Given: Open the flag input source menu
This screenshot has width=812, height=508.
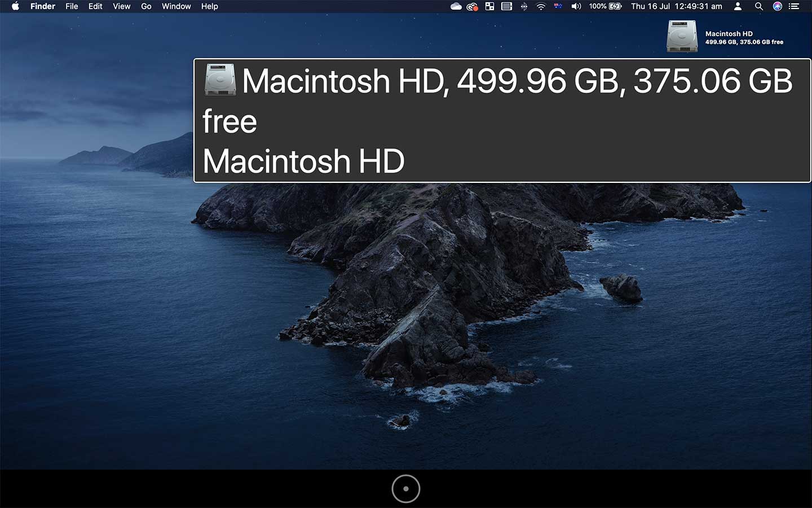Looking at the screenshot, I should pyautogui.click(x=558, y=6).
